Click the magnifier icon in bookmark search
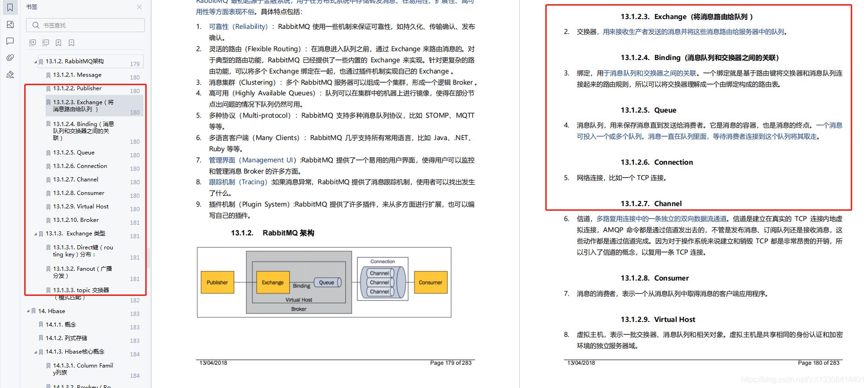Viewport: 868px width, 388px height. pyautogui.click(x=35, y=25)
